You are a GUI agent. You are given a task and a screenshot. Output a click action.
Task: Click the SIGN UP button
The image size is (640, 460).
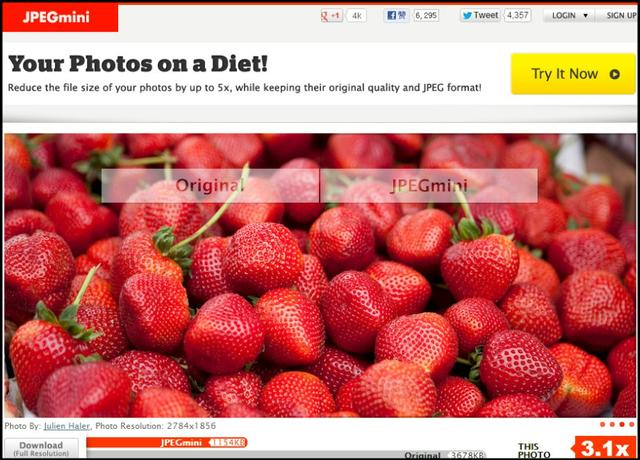621,16
